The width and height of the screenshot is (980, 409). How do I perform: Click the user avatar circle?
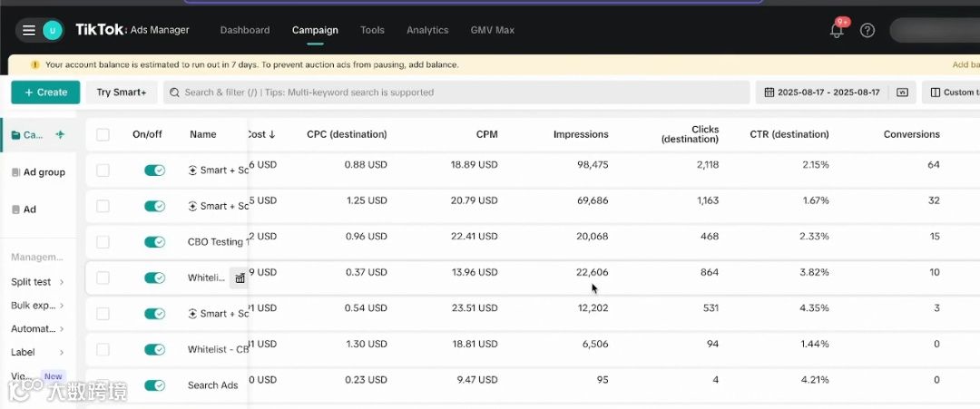click(53, 30)
